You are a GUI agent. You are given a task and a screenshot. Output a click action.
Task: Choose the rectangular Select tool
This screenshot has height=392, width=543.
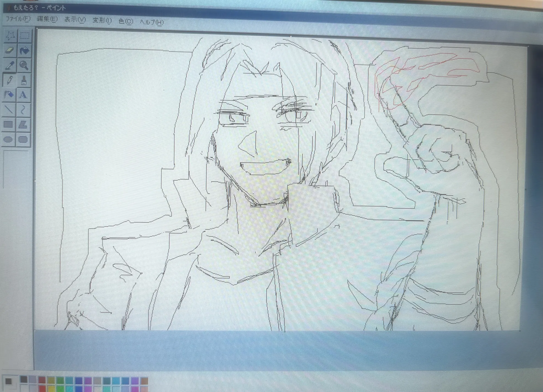pyautogui.click(x=25, y=36)
